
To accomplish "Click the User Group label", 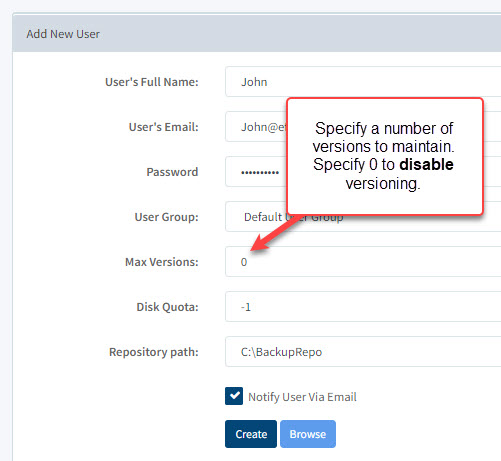I will point(166,217).
